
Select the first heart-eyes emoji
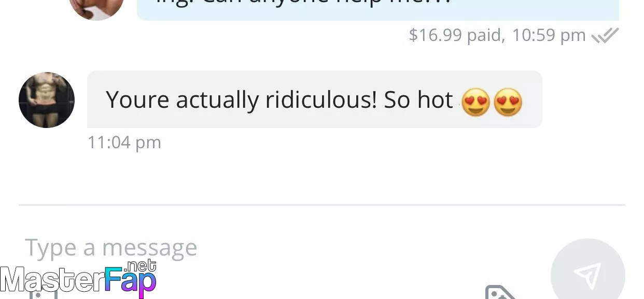pyautogui.click(x=475, y=101)
